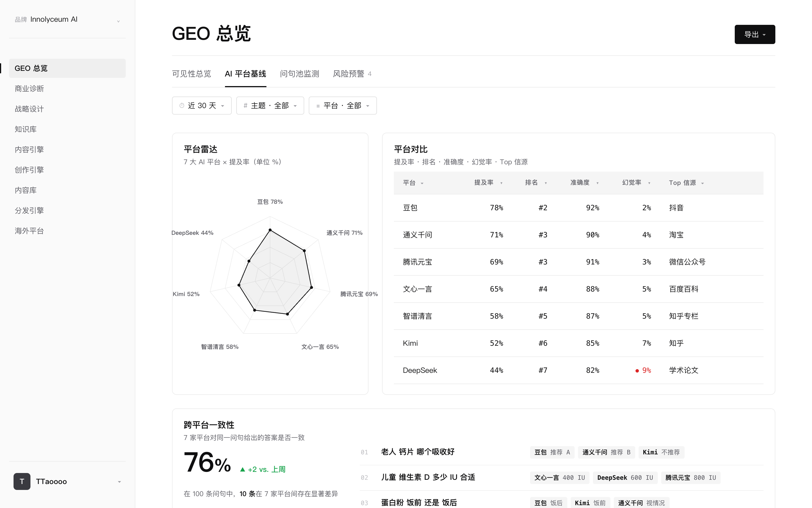This screenshot has height=508, width=812.
Task: Click the clock icon in the date filter
Action: 182,106
